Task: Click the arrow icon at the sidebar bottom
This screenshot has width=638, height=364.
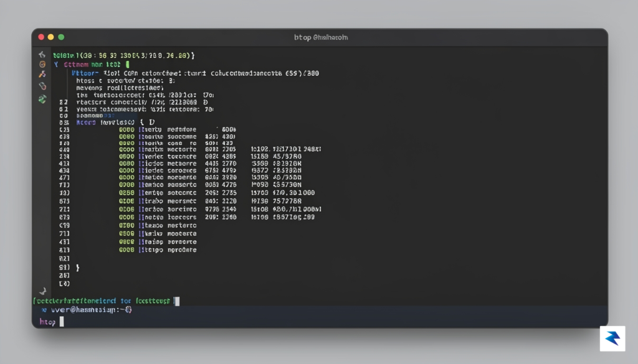Action: [x=42, y=291]
